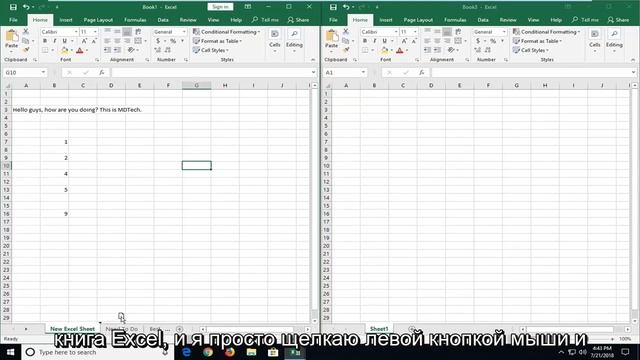Image resolution: width=640 pixels, height=360 pixels.
Task: Switch to Need To Do sheet tab
Action: (122, 329)
